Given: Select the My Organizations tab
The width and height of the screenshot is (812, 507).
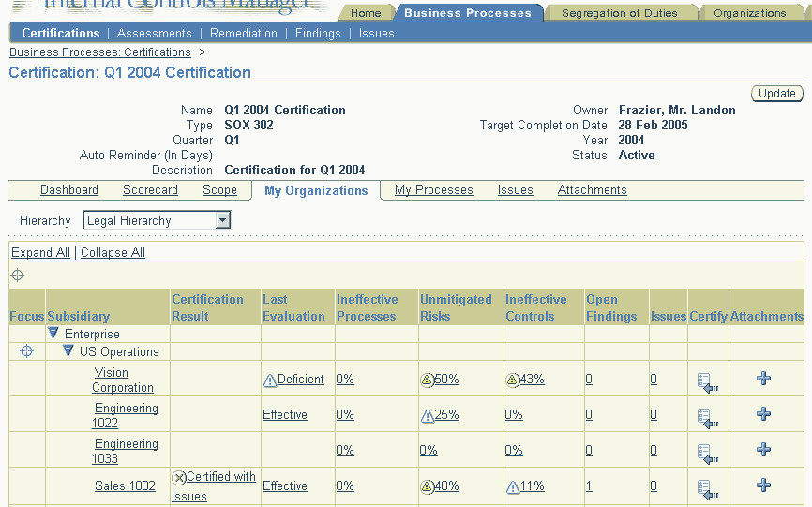Looking at the screenshot, I should tap(316, 190).
